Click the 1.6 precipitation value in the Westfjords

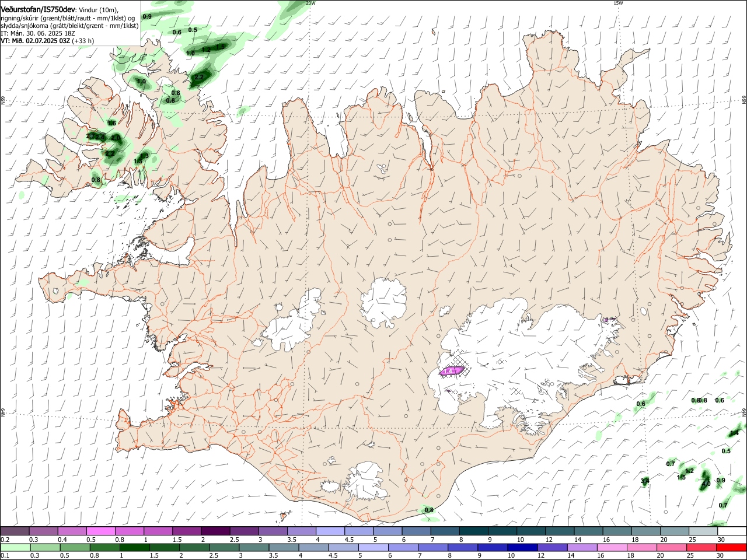click(112, 123)
